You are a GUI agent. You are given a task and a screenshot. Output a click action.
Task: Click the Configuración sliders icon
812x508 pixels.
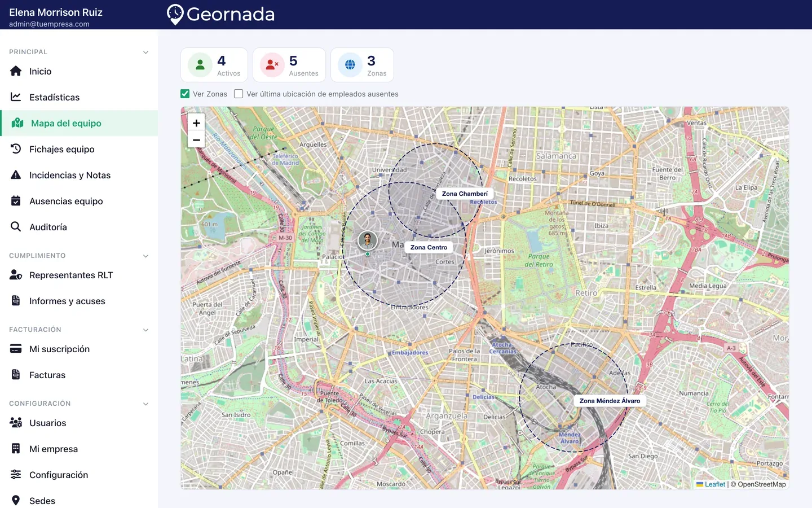(16, 475)
